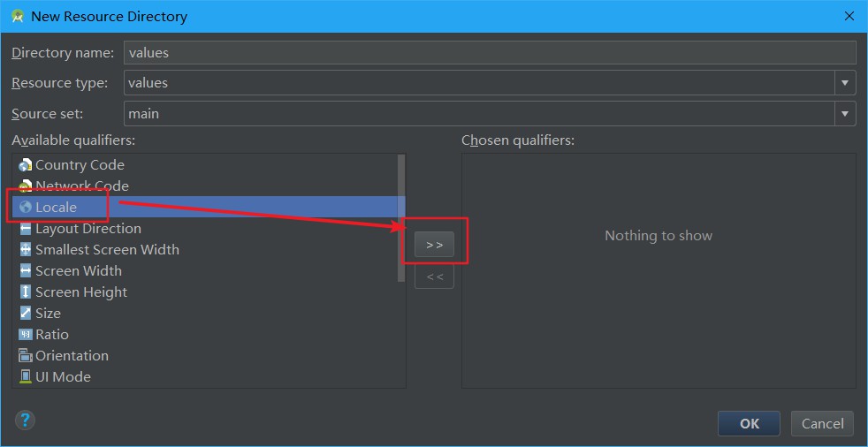Click the Available qualifiers list scrollbar

[x=401, y=218]
